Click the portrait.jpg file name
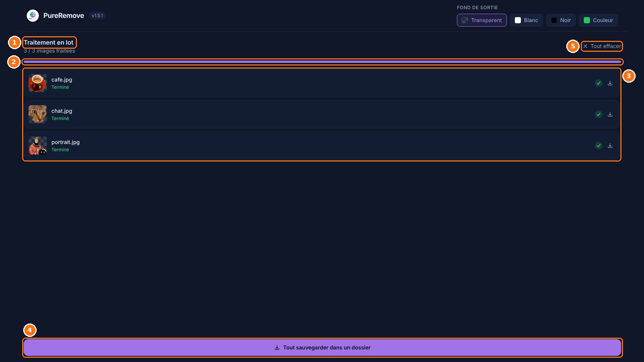 coord(66,142)
